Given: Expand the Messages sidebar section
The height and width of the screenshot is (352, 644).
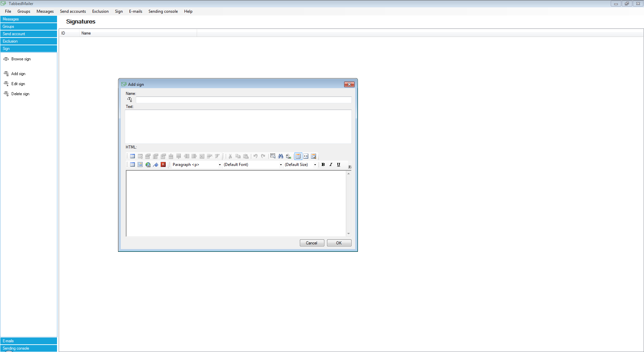Looking at the screenshot, I should click(x=29, y=19).
